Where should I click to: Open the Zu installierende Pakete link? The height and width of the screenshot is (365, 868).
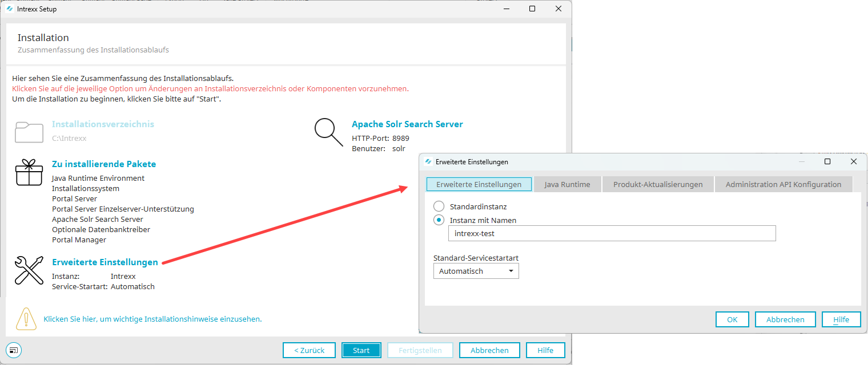[104, 164]
